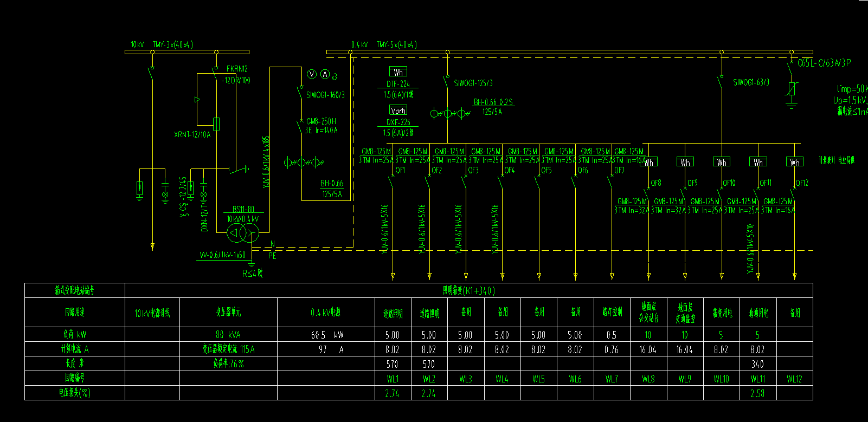This screenshot has width=868, height=422.
Task: Click the '电压损失(%)' row header
Action: (x=75, y=393)
